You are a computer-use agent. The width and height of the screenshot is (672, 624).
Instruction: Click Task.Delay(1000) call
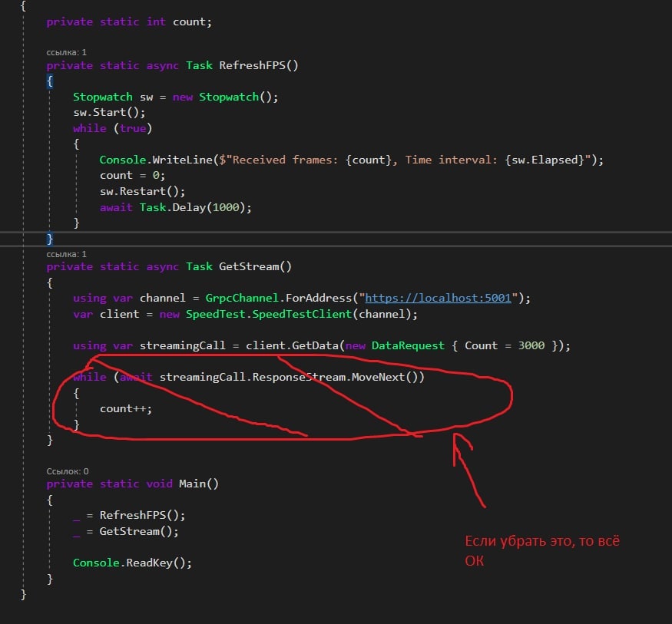(x=192, y=207)
